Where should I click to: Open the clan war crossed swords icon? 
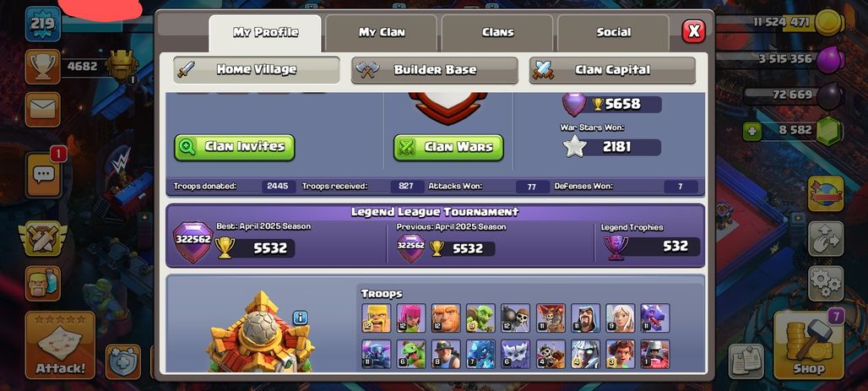[42, 238]
